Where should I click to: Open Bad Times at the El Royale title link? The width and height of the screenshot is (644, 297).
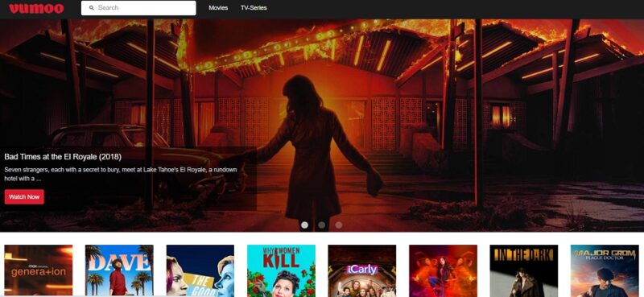click(63, 156)
